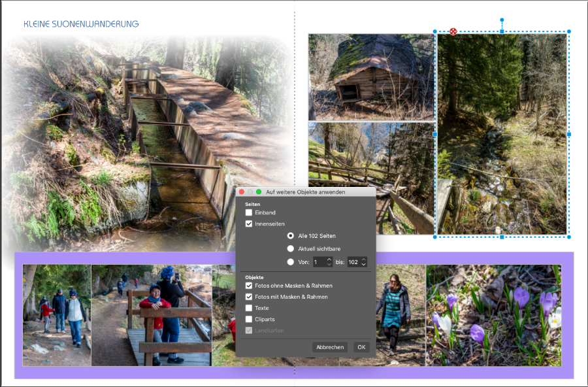Click the bottom-left corner resize handle
The width and height of the screenshot is (588, 387).
click(435, 237)
